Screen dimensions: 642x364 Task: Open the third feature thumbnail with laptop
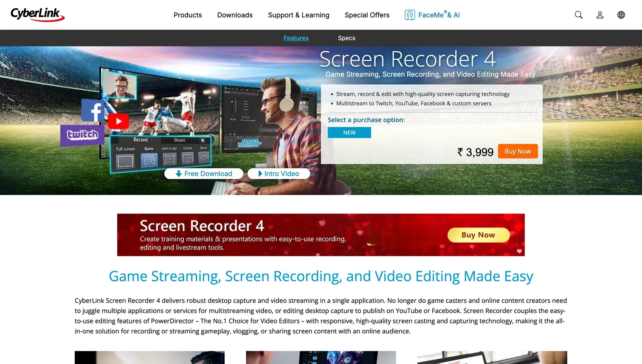(x=492, y=358)
